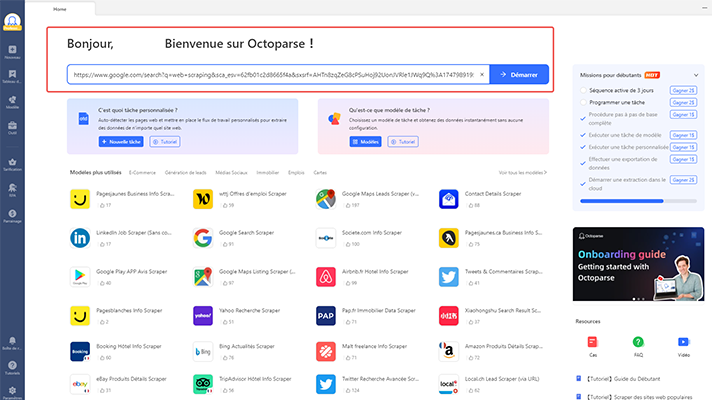Open Booking Hôtel Info Scraper icon
The width and height of the screenshot is (712, 400).
(x=80, y=351)
